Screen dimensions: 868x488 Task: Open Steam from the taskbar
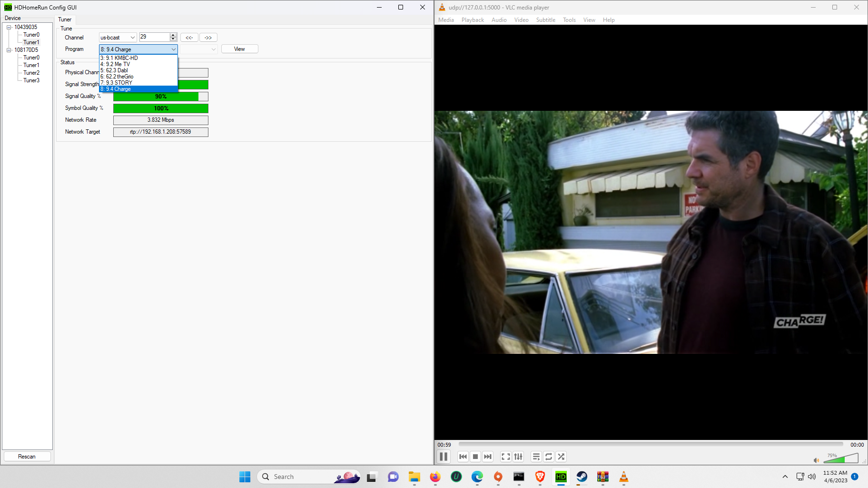pos(582,477)
